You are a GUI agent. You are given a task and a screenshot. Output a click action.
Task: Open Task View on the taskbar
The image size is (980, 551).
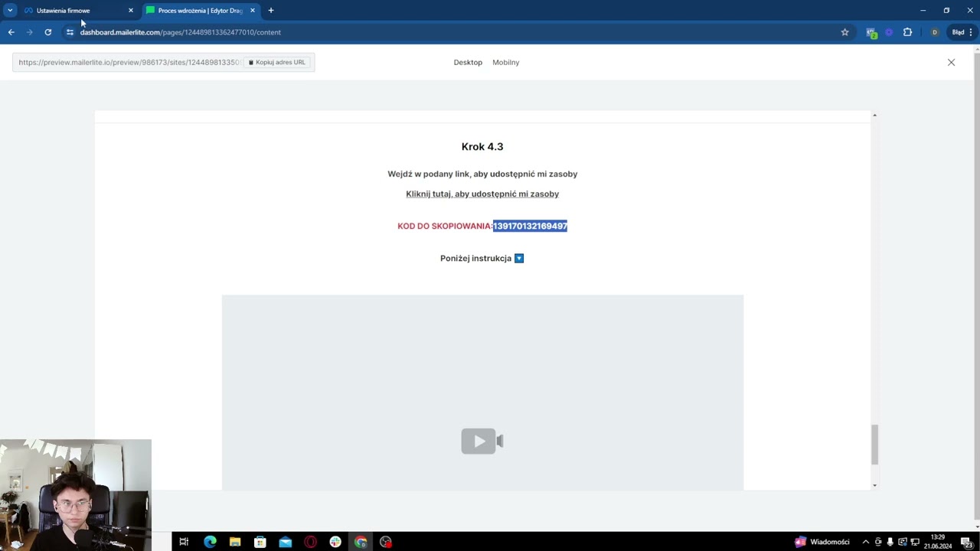[184, 542]
